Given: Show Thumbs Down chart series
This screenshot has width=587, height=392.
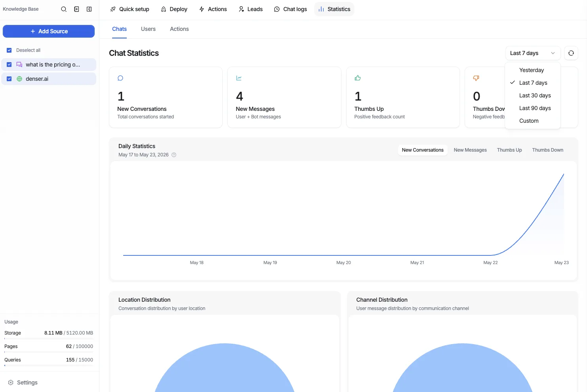Looking at the screenshot, I should pyautogui.click(x=547, y=150).
